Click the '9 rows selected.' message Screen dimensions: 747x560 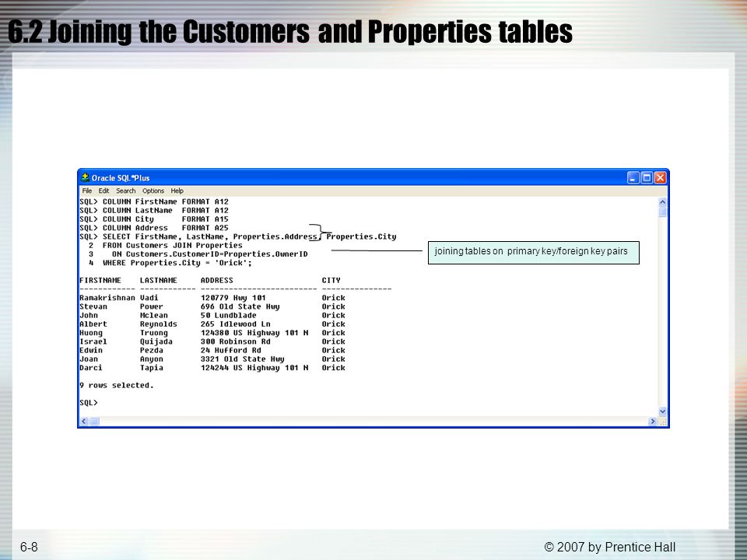117,385
